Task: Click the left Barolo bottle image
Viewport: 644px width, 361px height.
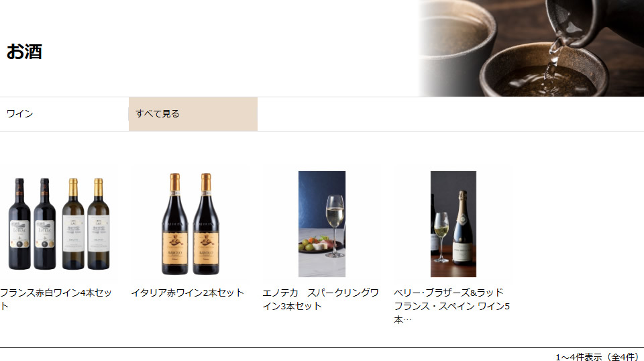Action: pyautogui.click(x=175, y=224)
